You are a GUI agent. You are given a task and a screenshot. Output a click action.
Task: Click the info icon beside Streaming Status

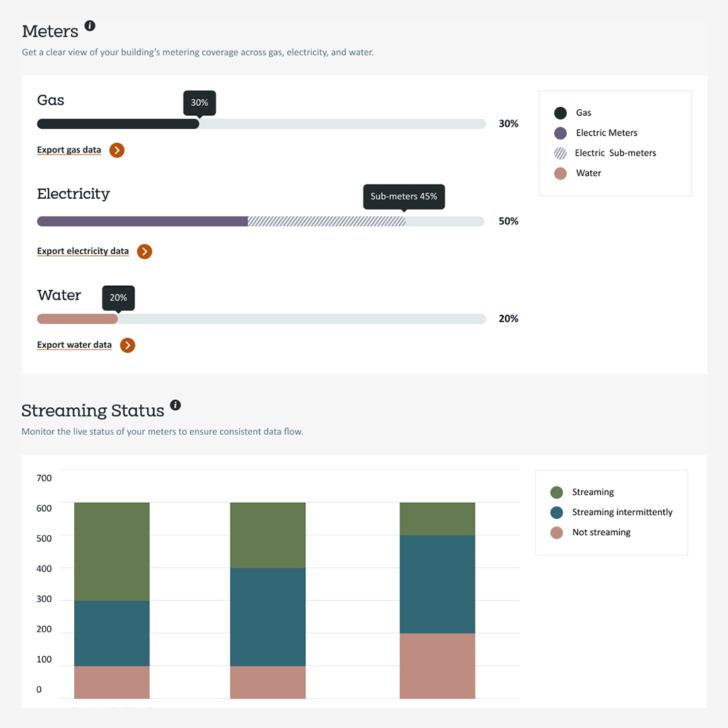pyautogui.click(x=175, y=405)
